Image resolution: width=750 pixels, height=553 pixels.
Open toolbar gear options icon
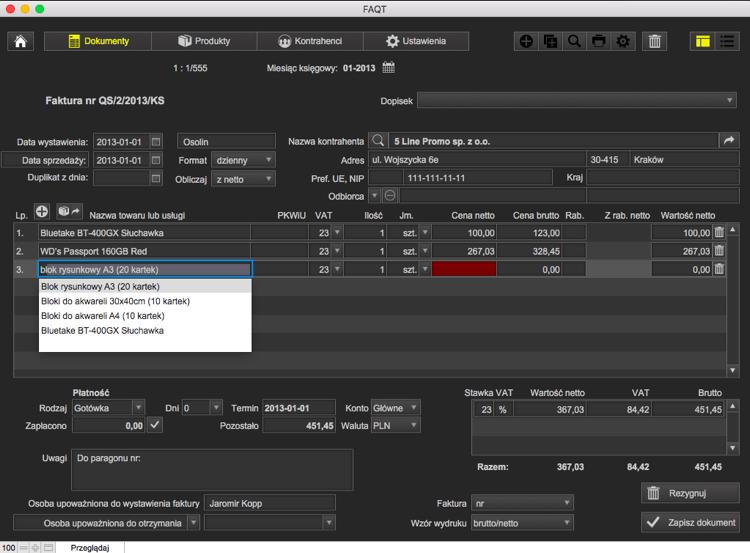pos(623,41)
